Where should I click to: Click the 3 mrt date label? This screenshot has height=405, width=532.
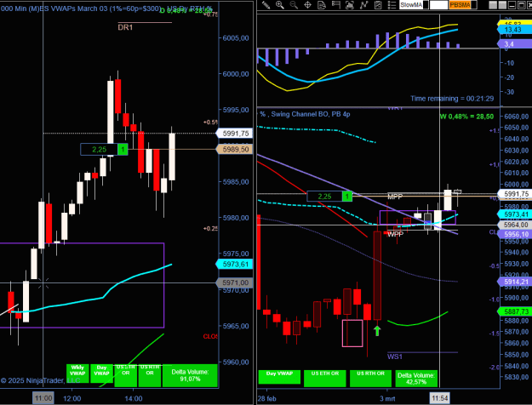click(387, 398)
